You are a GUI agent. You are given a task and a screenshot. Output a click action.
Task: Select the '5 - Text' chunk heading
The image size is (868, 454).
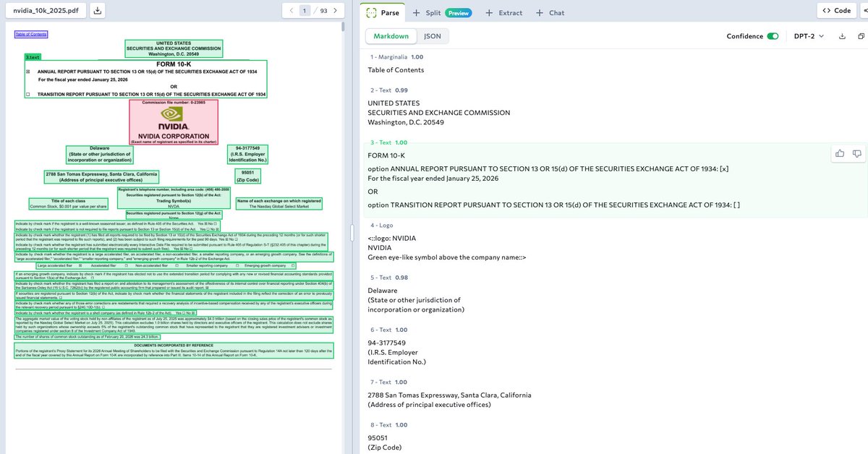[x=388, y=278]
